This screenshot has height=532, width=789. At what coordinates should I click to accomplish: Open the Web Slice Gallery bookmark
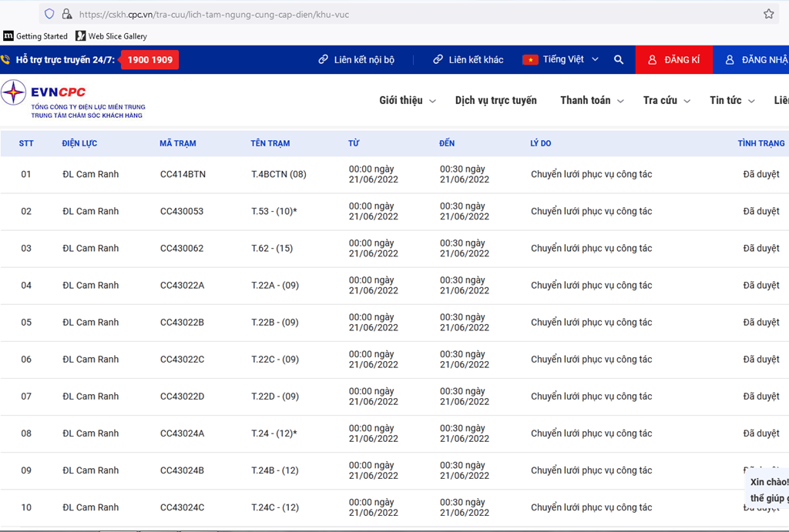111,36
